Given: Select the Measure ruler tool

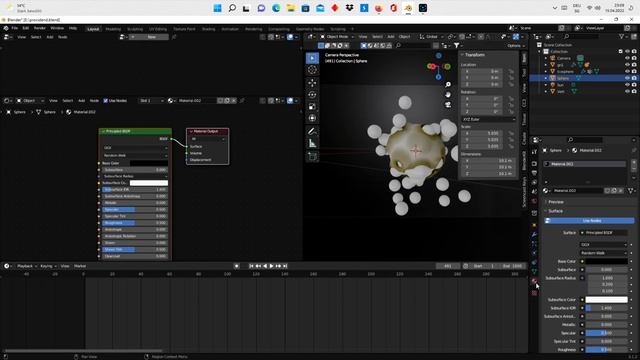Looking at the screenshot, I should (312, 143).
